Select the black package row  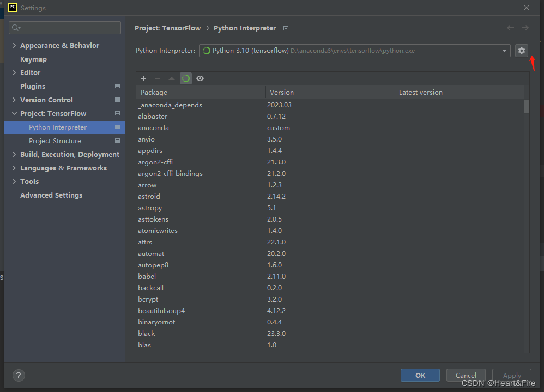tap(330, 333)
